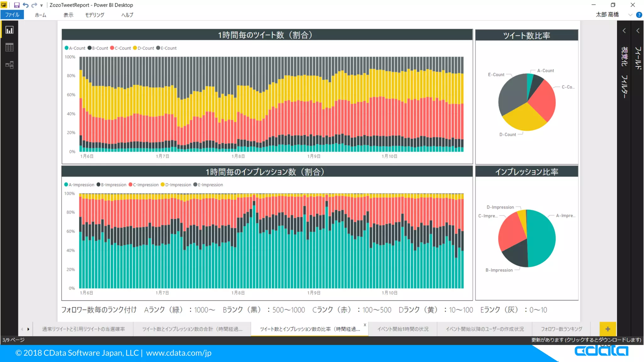Open the Quick Access Toolbar dropdown arrow
Image resolution: width=644 pixels, height=362 pixels.
(42, 5)
